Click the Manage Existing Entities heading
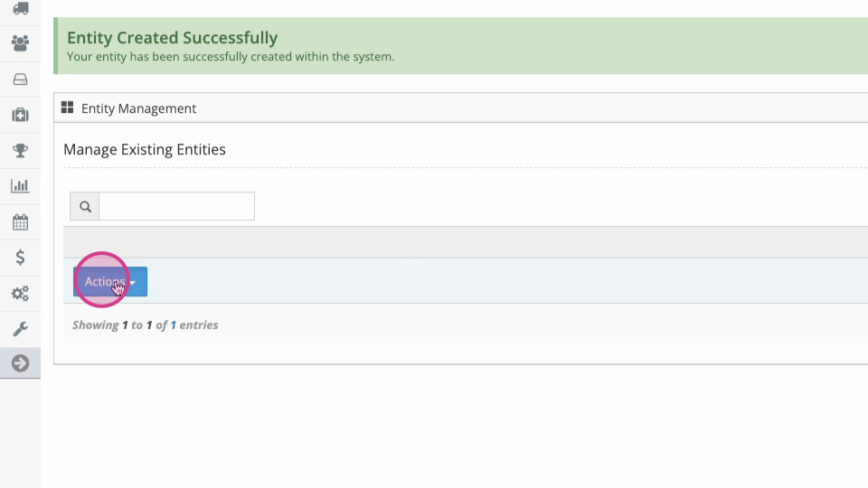The image size is (868, 488). point(145,149)
